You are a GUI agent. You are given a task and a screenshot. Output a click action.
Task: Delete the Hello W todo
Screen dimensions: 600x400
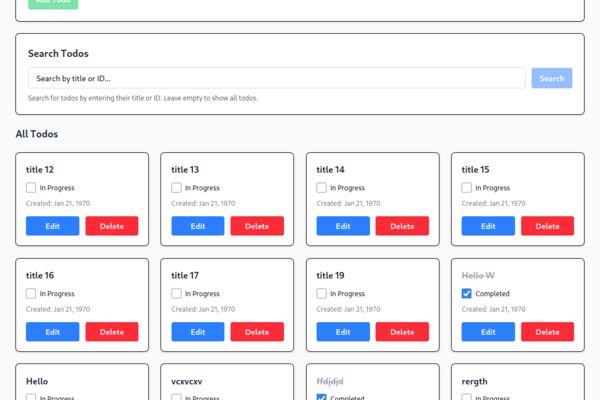pos(547,332)
